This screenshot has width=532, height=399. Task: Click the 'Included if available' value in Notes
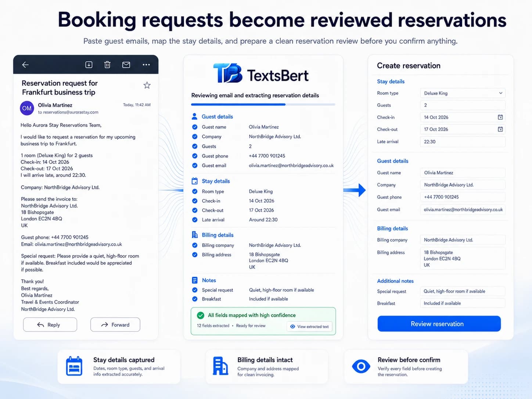(x=269, y=299)
